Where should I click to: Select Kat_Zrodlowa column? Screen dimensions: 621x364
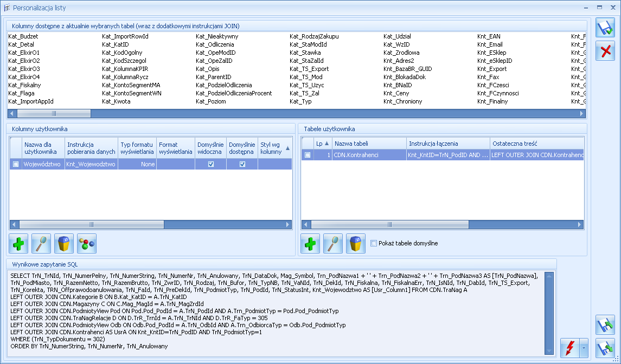click(x=401, y=53)
